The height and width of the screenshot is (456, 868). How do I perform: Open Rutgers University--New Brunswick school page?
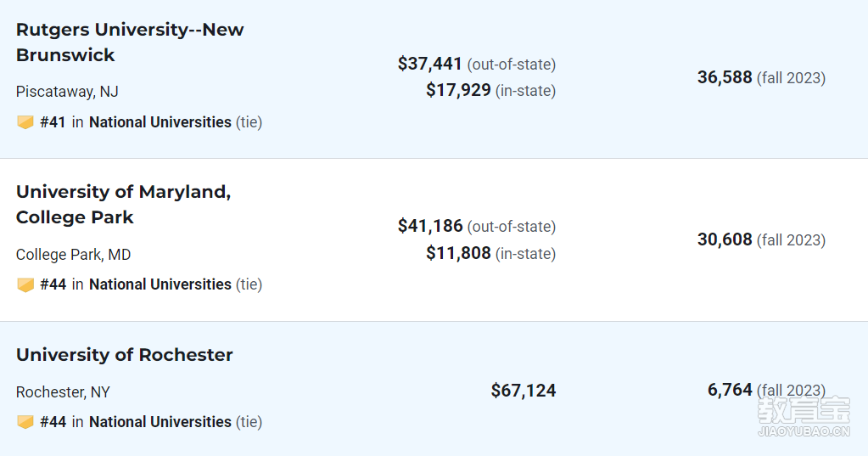pos(130,42)
